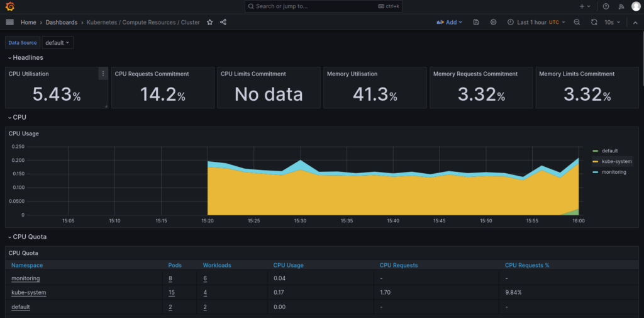Open CPU Utilisation panel menu
Image resolution: width=644 pixels, height=318 pixels.
tap(103, 74)
